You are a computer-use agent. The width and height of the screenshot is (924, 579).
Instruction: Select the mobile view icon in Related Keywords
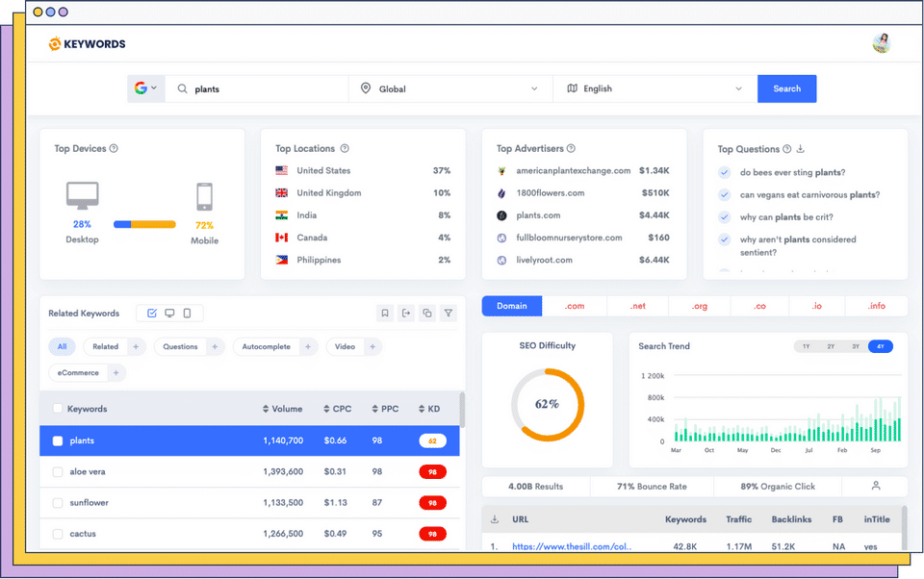(x=187, y=314)
